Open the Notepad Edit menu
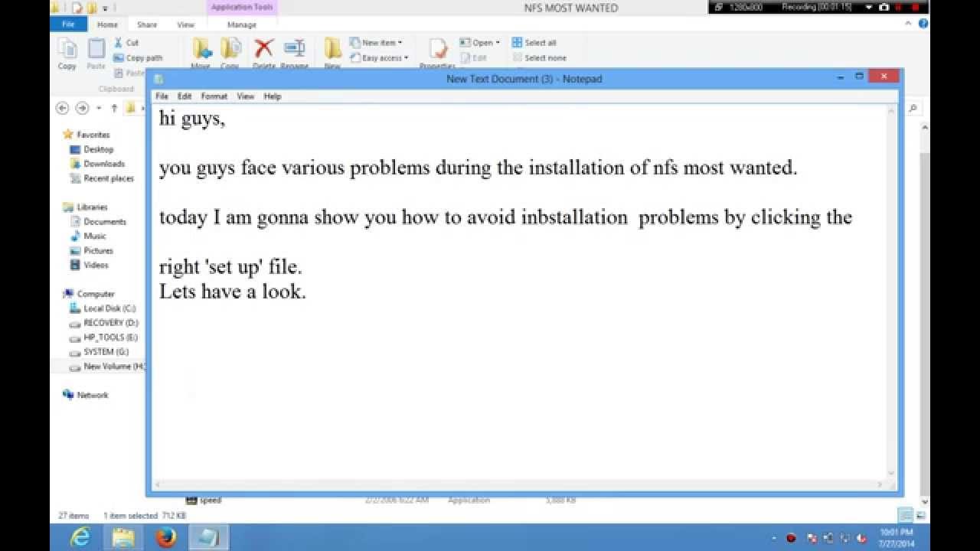 tap(185, 96)
